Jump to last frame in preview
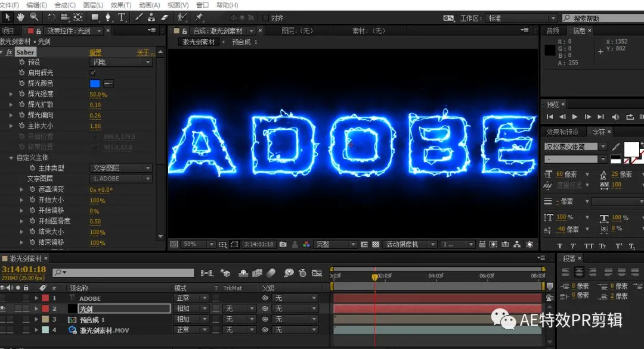The image size is (644, 349). tap(600, 117)
